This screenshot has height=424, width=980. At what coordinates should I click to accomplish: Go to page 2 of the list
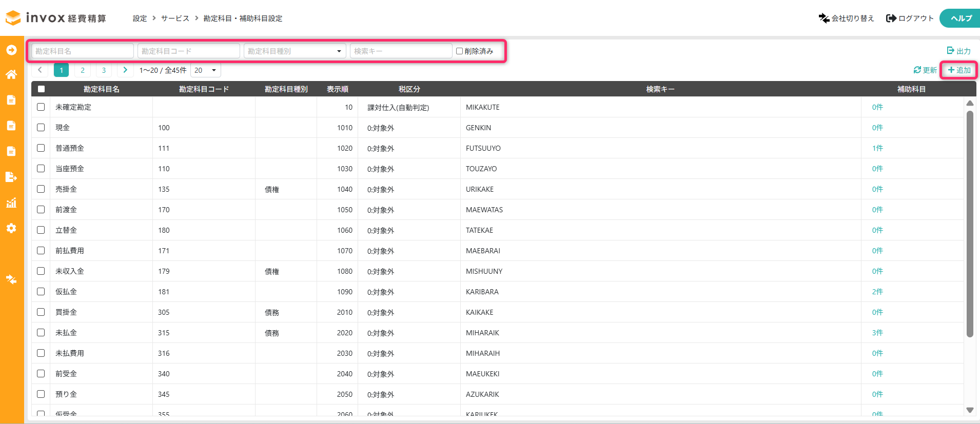click(83, 70)
